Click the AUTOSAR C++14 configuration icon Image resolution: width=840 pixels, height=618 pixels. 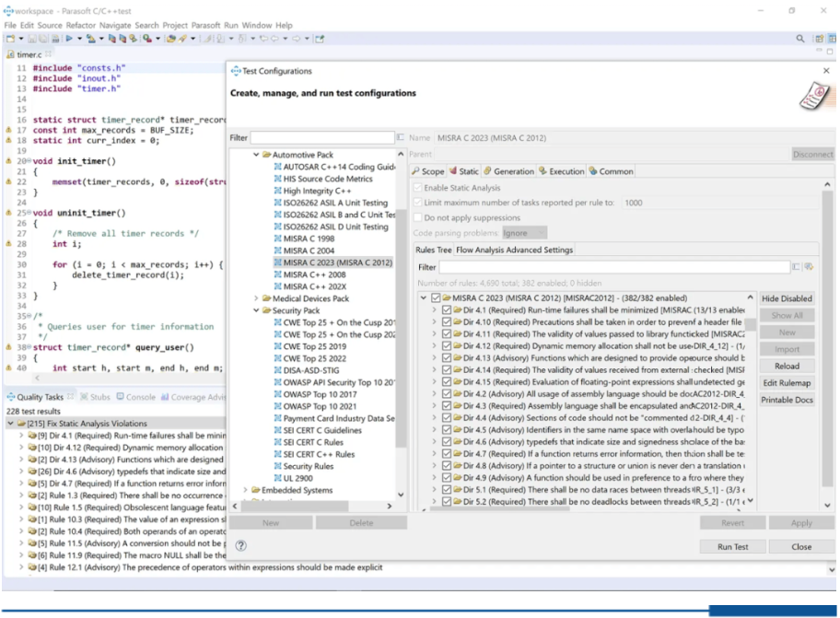point(277,167)
